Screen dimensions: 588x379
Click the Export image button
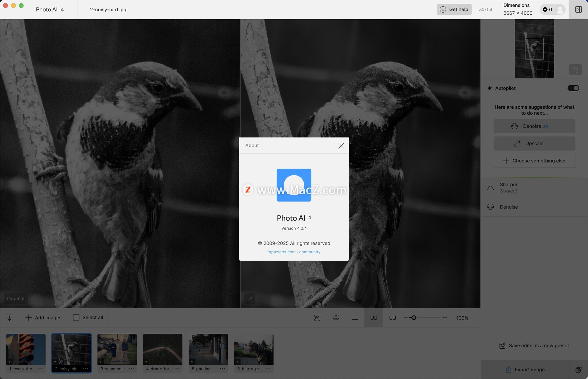525,370
